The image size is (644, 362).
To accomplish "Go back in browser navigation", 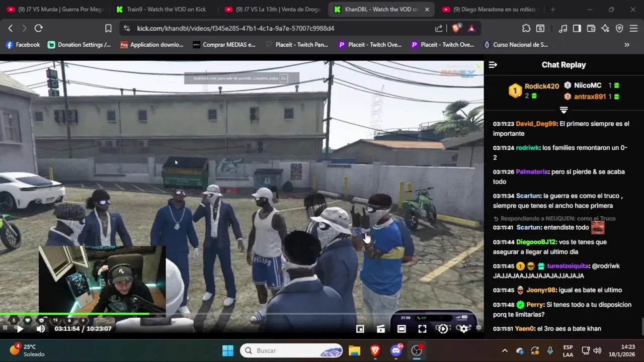I will click(11, 29).
